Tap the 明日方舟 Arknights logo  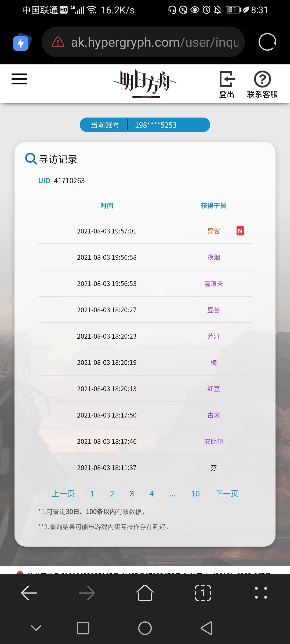coord(145,84)
